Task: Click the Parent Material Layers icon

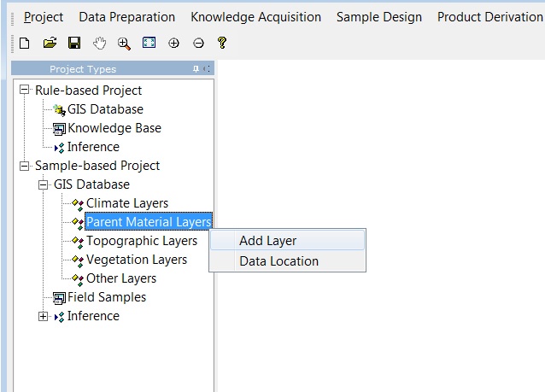Action: [78, 223]
